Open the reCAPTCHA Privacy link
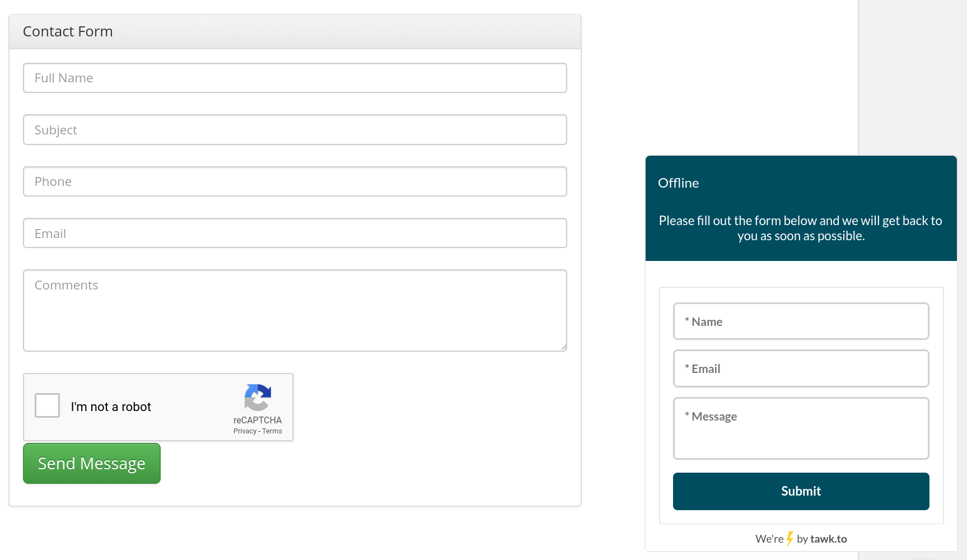 245,431
